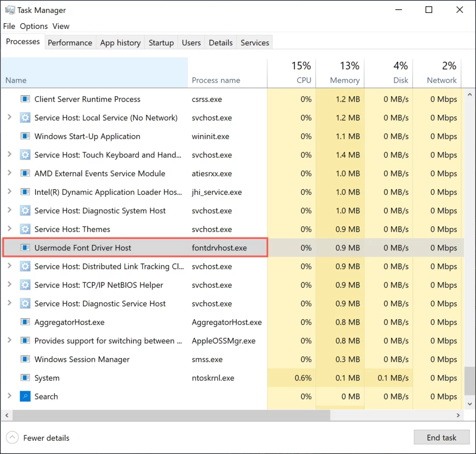Click the Task Manager icon in title bar

coord(10,10)
